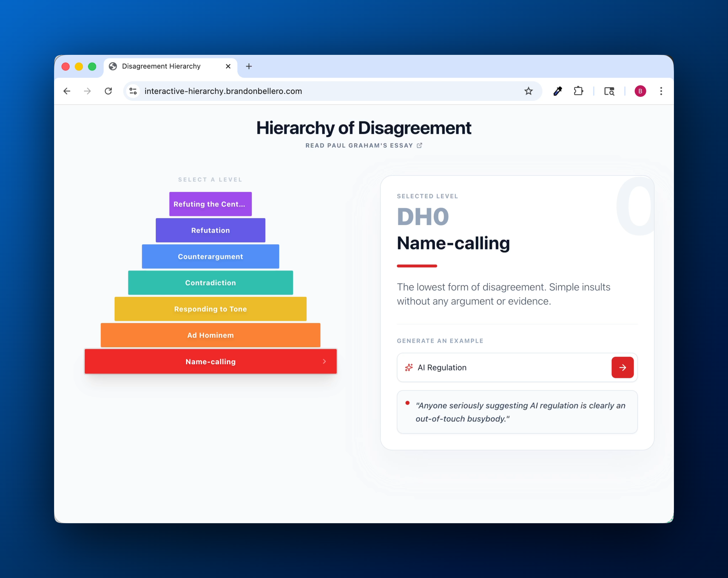Open the browser profile menu avatar

click(x=640, y=91)
